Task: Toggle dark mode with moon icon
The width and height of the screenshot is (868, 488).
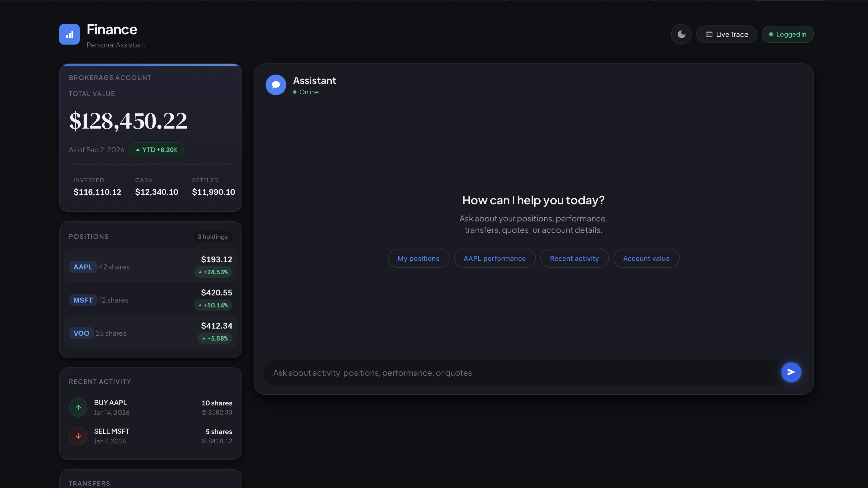Action: point(681,34)
